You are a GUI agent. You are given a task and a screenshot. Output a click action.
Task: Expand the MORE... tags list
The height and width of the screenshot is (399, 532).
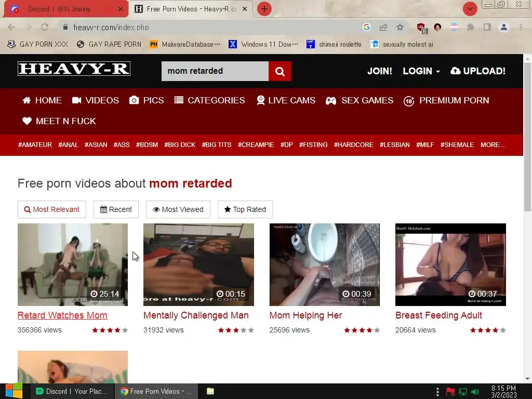click(x=493, y=145)
